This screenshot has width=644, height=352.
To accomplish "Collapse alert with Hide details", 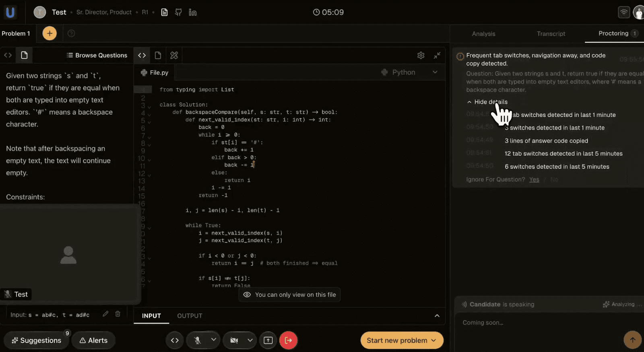I will 487,102.
